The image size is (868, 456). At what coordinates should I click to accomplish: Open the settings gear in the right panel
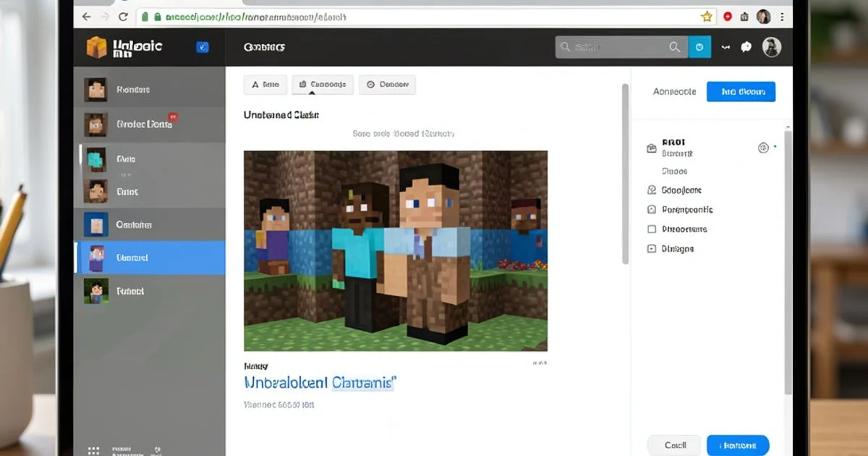(x=762, y=148)
